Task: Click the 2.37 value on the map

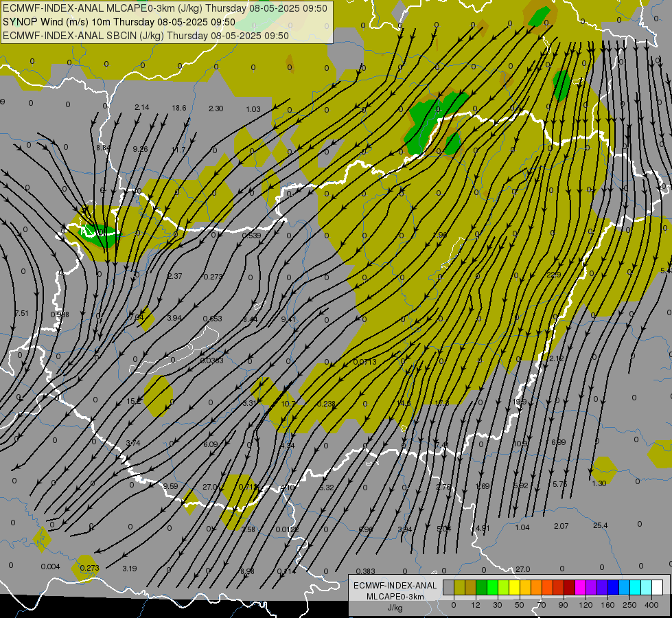Action: 175,276
